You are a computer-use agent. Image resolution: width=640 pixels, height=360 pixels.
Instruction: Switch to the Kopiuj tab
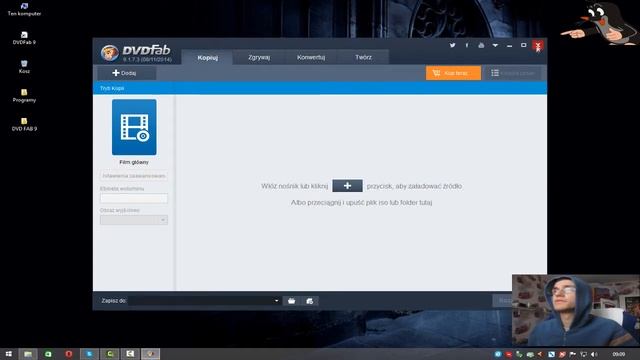(207, 58)
